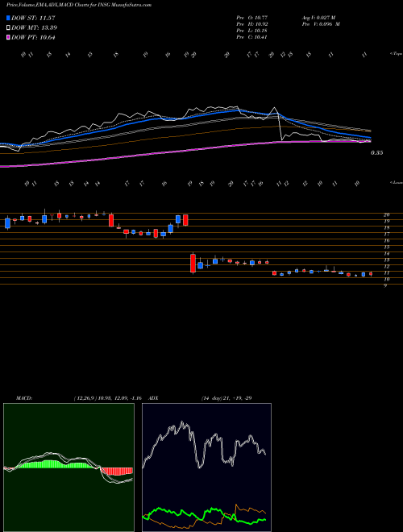Select the 'DOW PT: 10.64' legend label
The image size is (403, 532).
click(33, 37)
